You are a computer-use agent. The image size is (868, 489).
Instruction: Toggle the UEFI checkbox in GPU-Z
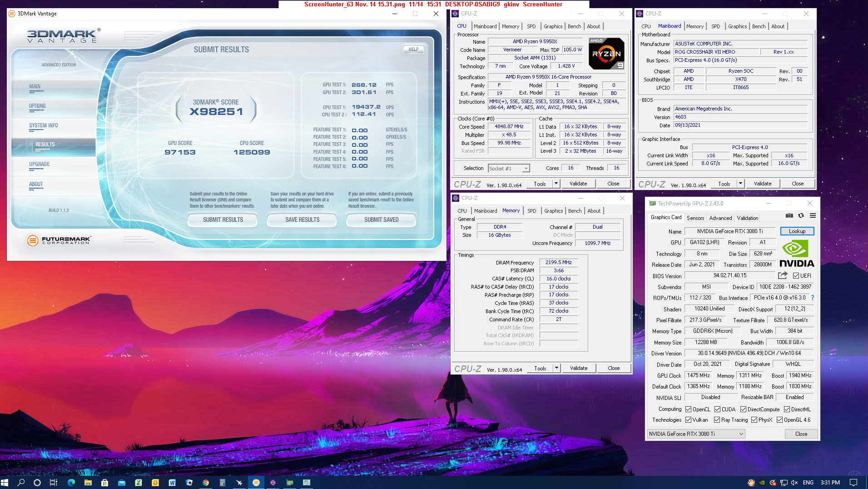796,276
